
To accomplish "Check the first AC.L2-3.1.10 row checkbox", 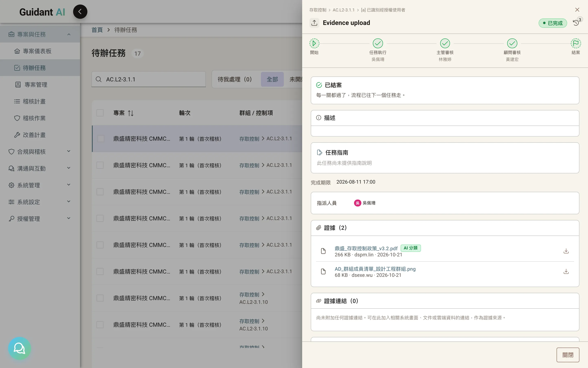I will coord(100,298).
